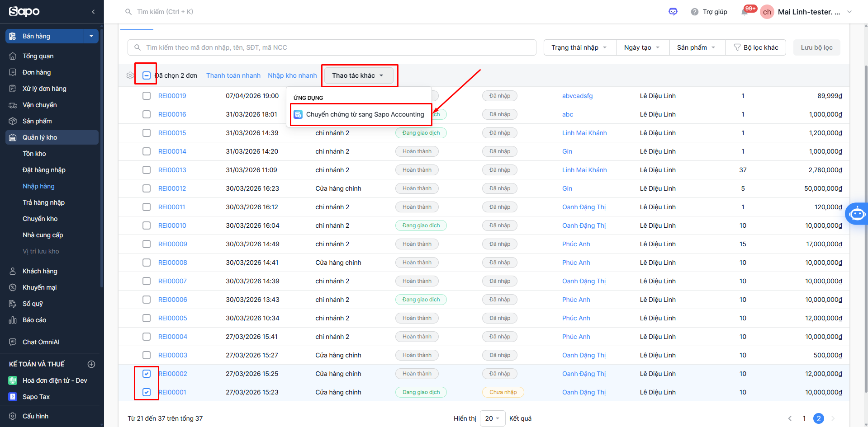The image size is (868, 427).
Task: Click the notification bell icon
Action: [744, 12]
